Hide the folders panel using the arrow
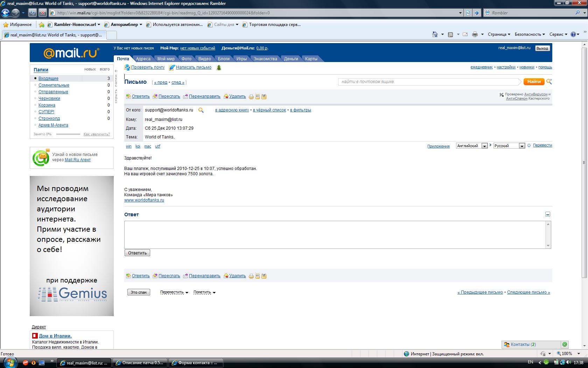Viewport: 588px width, 368px height. pyautogui.click(x=116, y=71)
